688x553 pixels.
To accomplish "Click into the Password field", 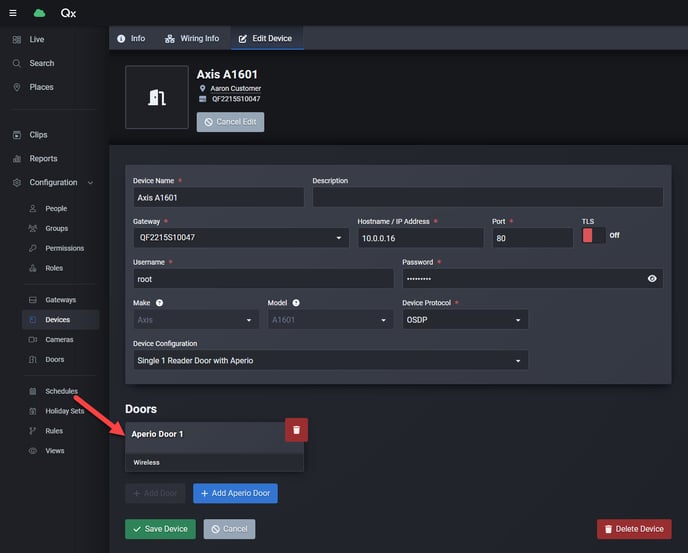I will [x=532, y=279].
